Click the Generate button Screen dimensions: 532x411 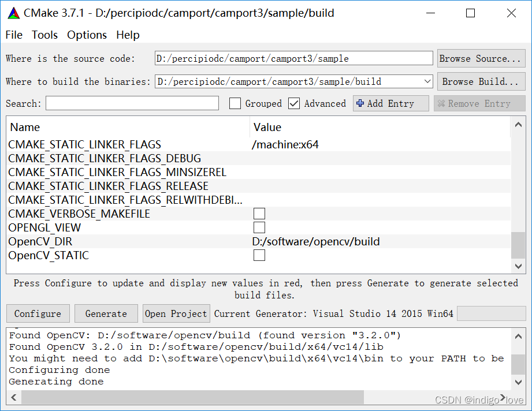coord(106,313)
